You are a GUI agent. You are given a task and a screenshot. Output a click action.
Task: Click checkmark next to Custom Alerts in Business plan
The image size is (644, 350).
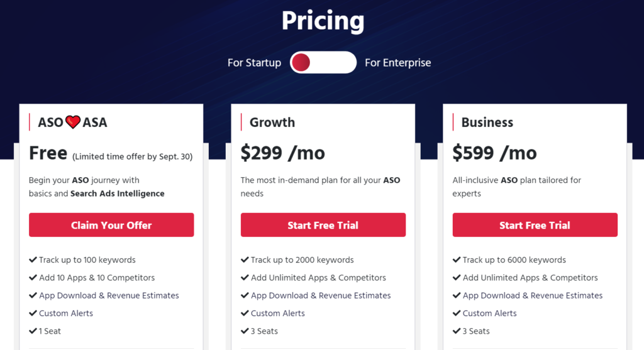point(457,313)
